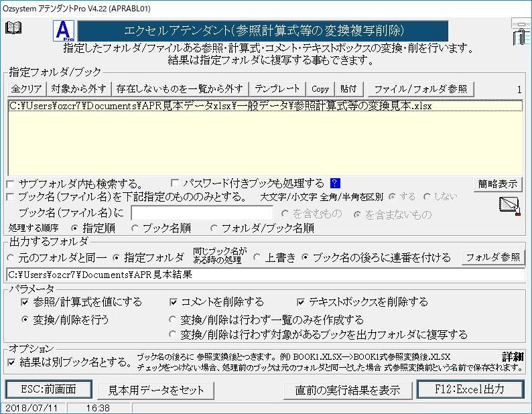Click the output folder path field
This screenshot has height=414, width=532.
265,275
